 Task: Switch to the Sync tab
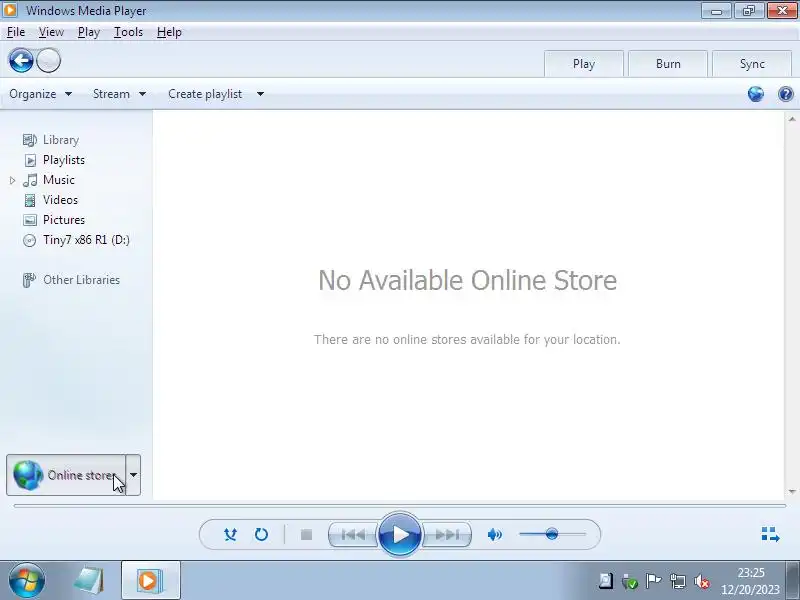point(752,64)
